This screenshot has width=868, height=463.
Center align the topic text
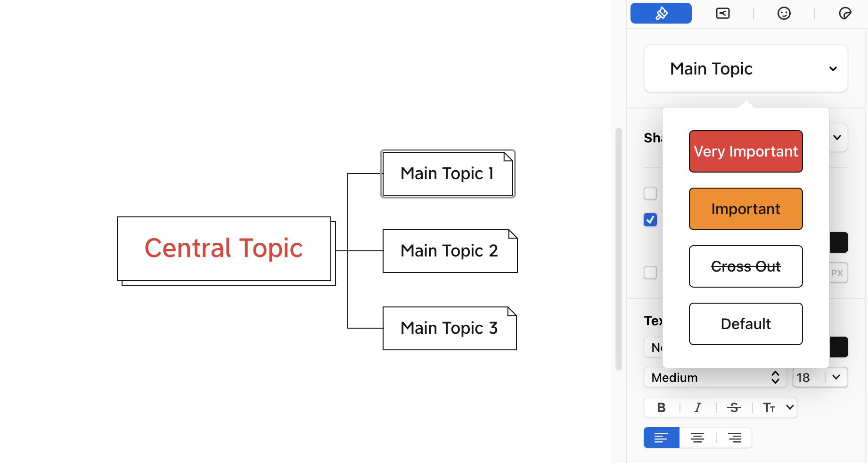click(697, 438)
